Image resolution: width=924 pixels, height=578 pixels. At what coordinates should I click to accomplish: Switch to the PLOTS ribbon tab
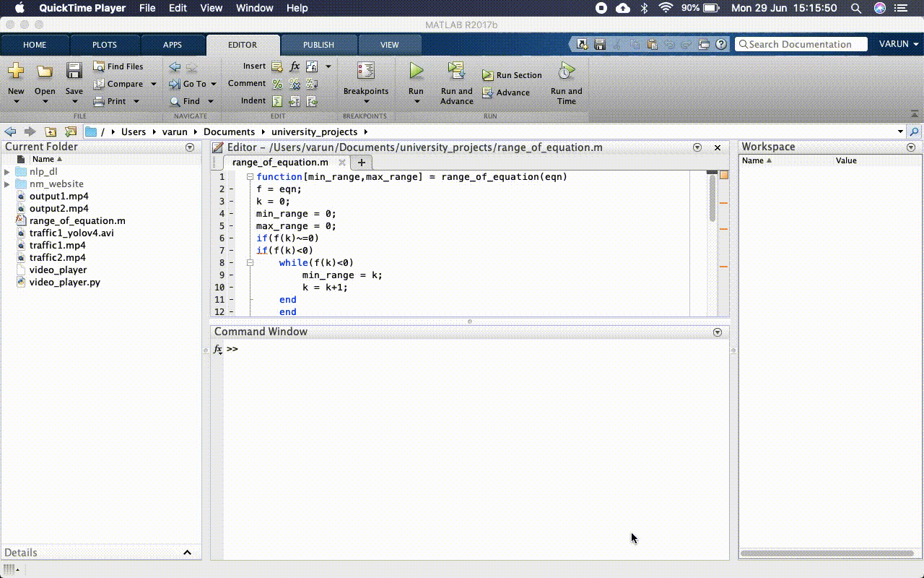(x=105, y=45)
